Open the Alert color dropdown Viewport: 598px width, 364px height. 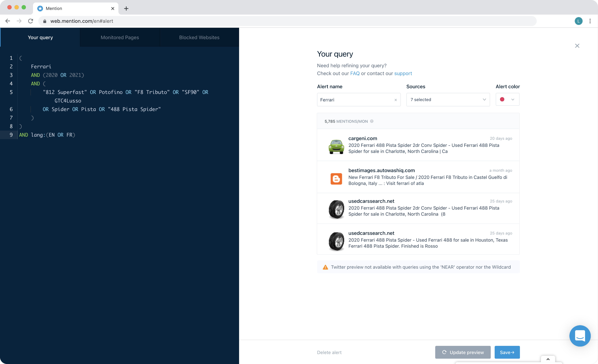(x=507, y=100)
